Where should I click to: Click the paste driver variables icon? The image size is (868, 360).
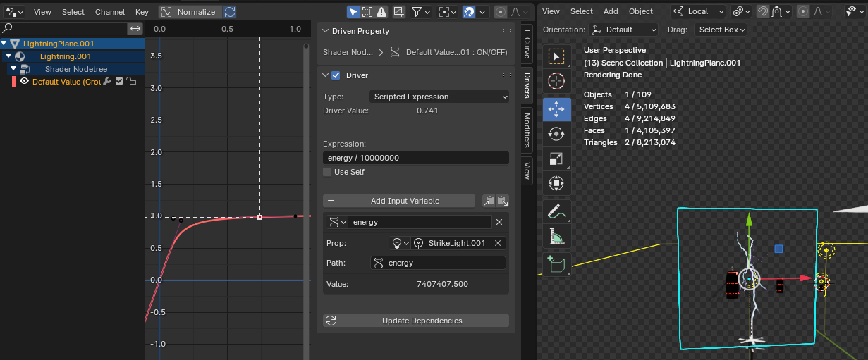coord(502,201)
